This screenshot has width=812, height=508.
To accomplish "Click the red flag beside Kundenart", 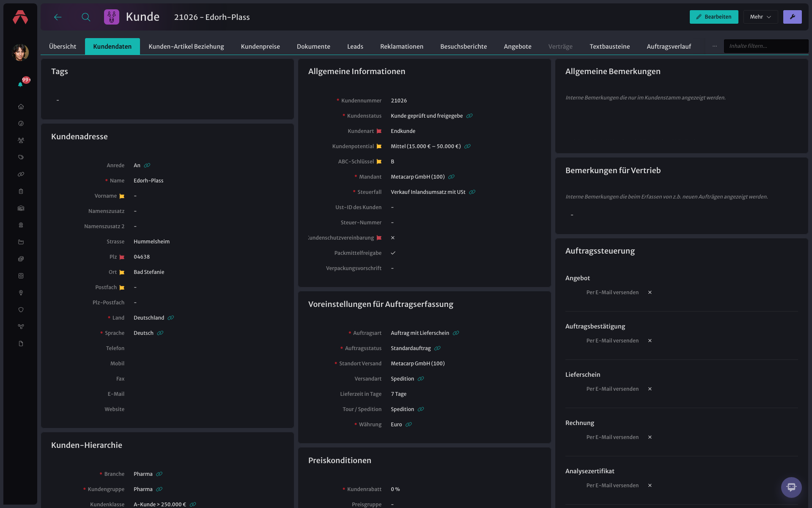I will pos(379,131).
